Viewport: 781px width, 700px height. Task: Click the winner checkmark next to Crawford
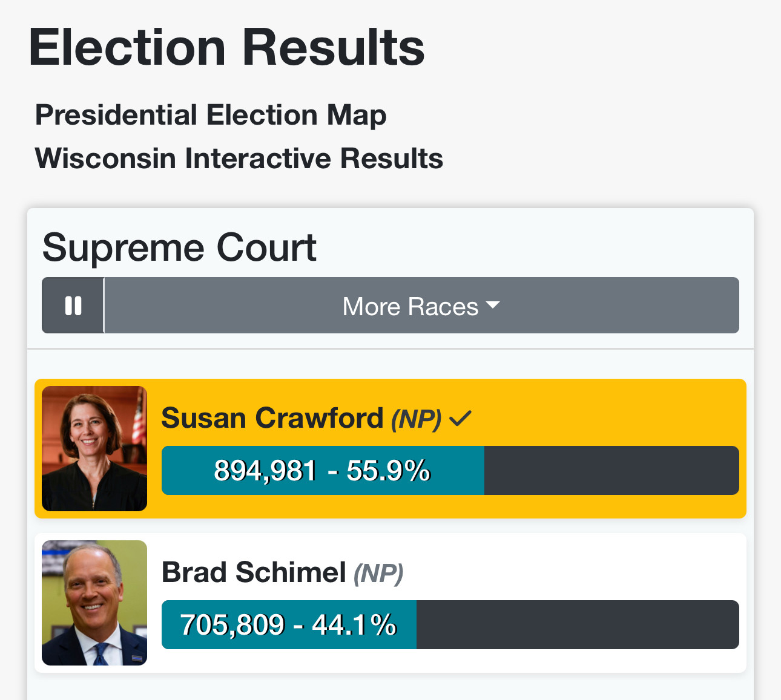click(x=460, y=418)
